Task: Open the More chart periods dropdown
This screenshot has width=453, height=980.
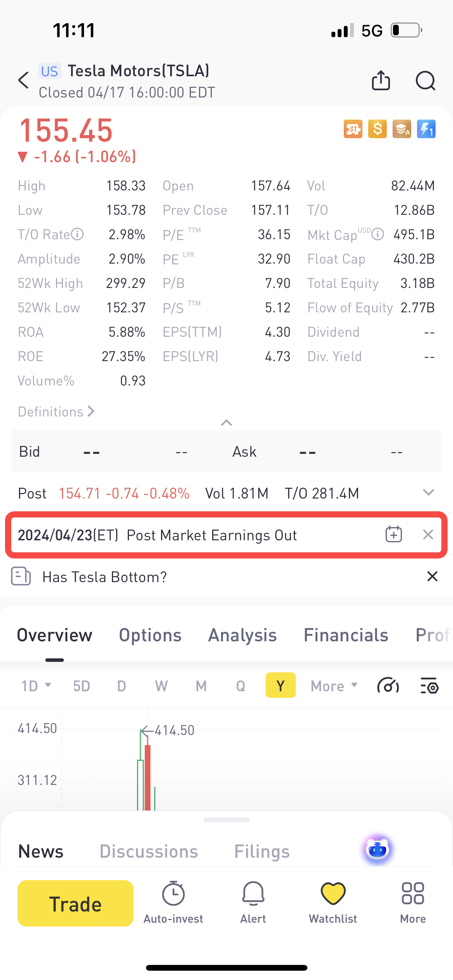Action: click(x=333, y=686)
